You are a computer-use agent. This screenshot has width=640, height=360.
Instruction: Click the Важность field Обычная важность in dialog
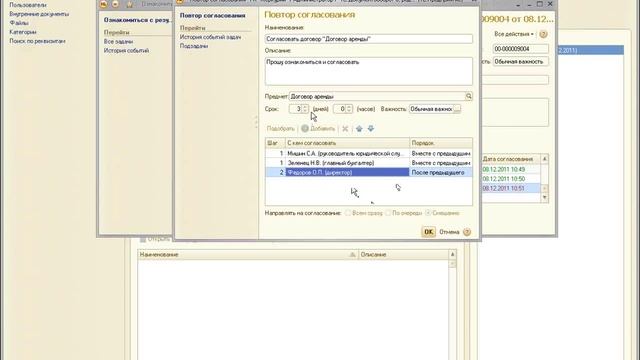tap(431, 109)
